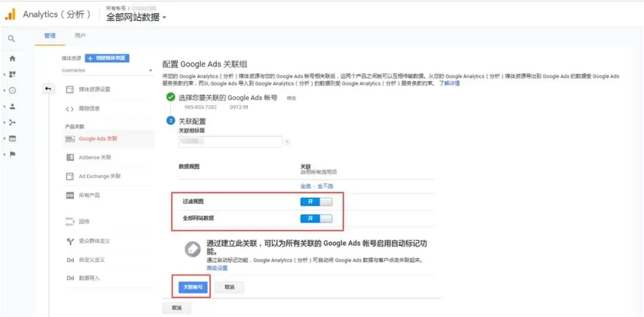644x317 pixels.
Task: Click 取消 next to 关联帐号
Action: tap(230, 287)
